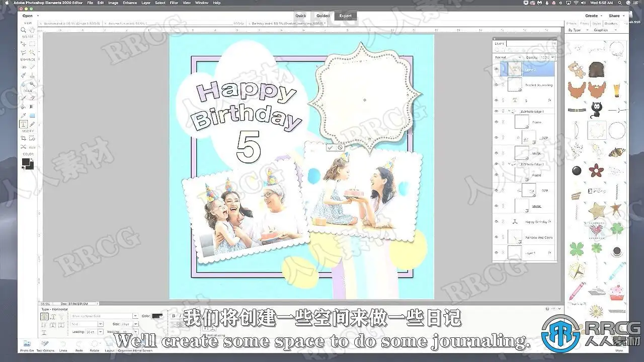The width and height of the screenshot is (644, 362).
Task: Click the text Color swatch
Action: 157,316
